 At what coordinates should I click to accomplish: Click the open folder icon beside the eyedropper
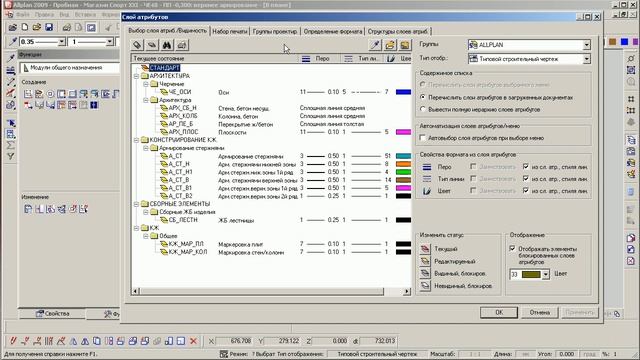pyautogui.click(x=390, y=45)
